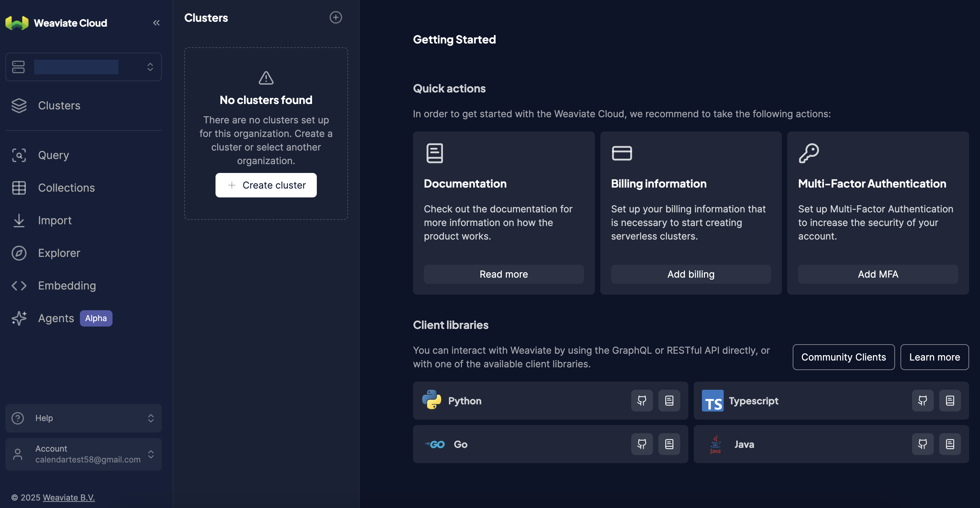Open Python client GitHub repository icon
Image resolution: width=980 pixels, height=508 pixels.
click(642, 400)
